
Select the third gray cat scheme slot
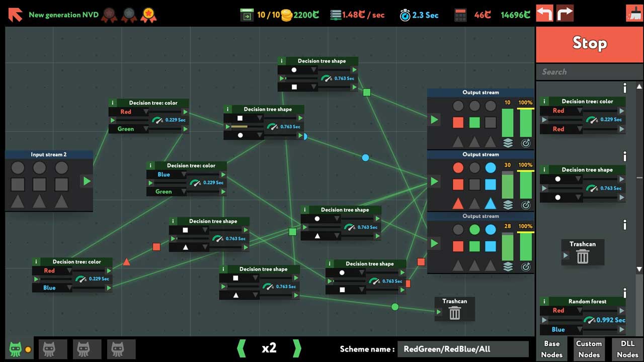pyautogui.click(x=87, y=348)
